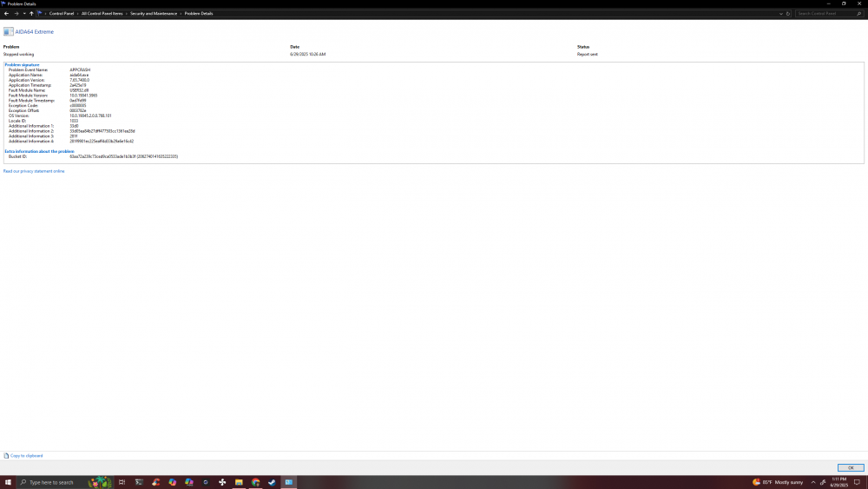This screenshot has width=868, height=489.
Task: Open the dark square app with a white circle in the taskbar
Action: 206,482
